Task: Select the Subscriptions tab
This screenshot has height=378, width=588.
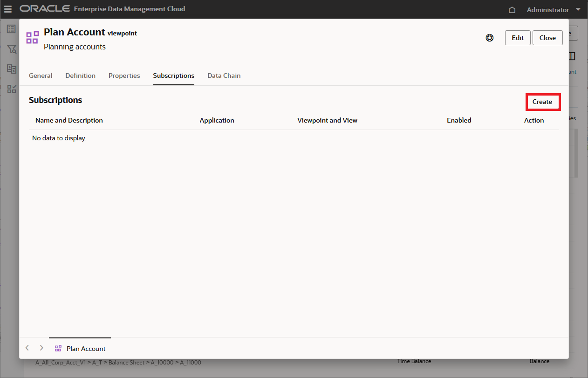Action: [x=174, y=76]
